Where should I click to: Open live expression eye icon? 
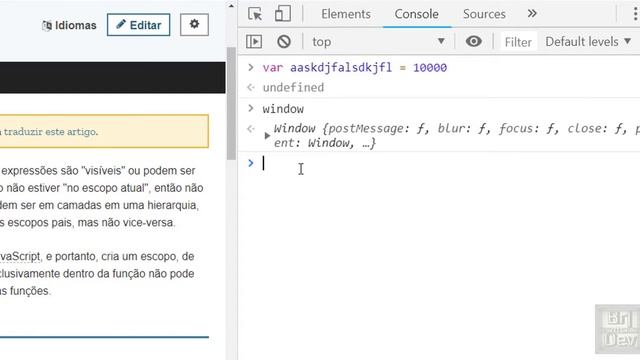(473, 41)
